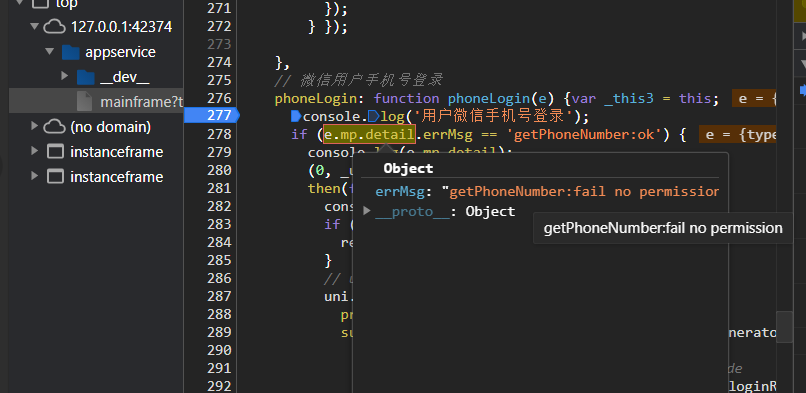Select the 127.0.0.1:42374 origin label
The width and height of the screenshot is (806, 393).
pyautogui.click(x=121, y=27)
